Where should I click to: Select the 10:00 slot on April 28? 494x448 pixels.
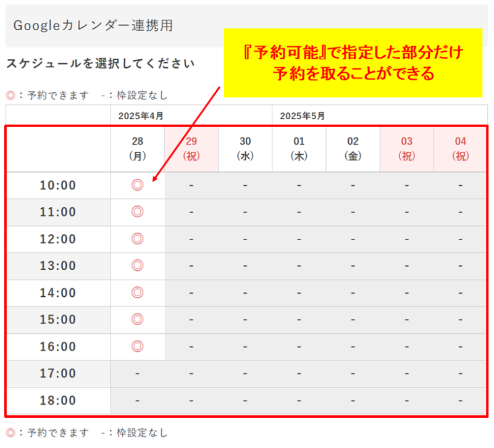tap(137, 185)
